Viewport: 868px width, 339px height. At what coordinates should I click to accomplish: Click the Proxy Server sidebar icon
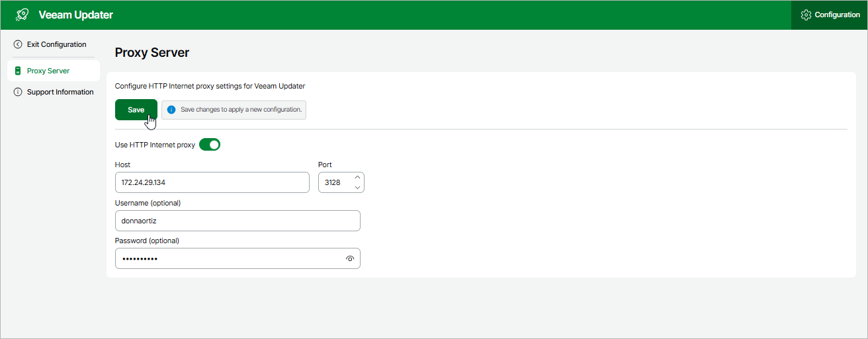coord(18,71)
